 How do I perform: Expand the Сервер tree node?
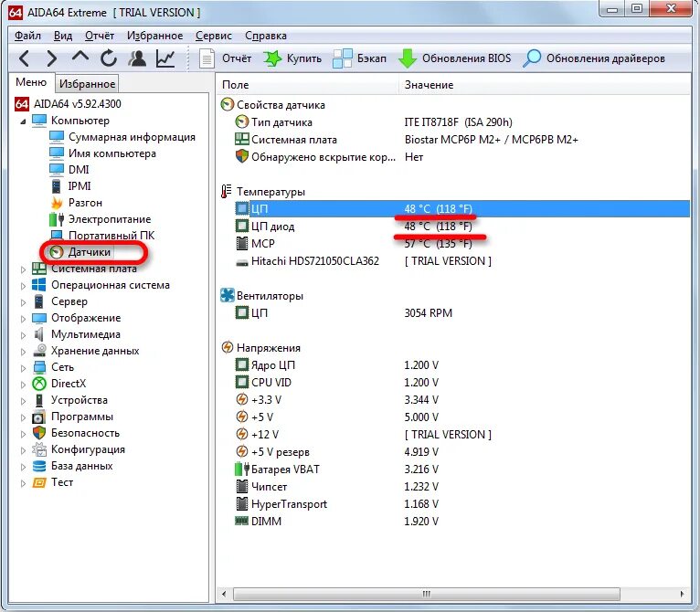click(x=23, y=302)
